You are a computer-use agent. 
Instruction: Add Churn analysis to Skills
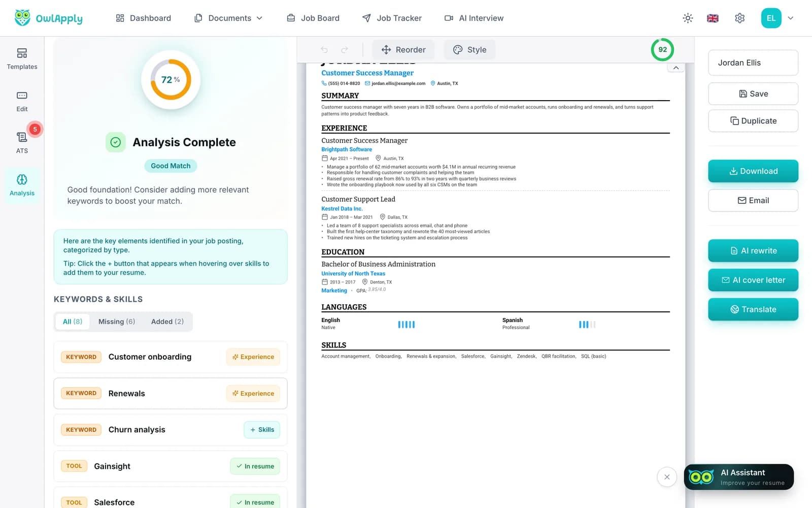coord(262,430)
